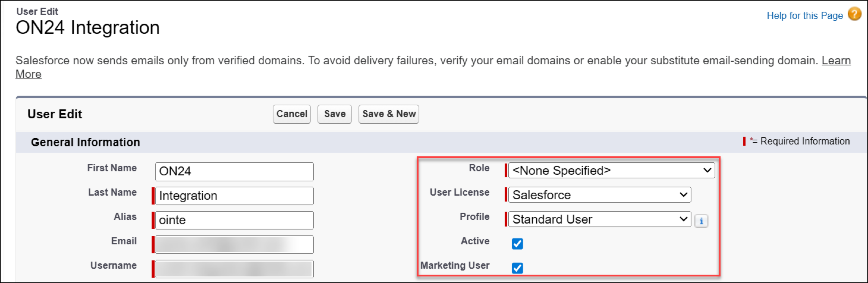Open the User License dropdown

tap(600, 195)
